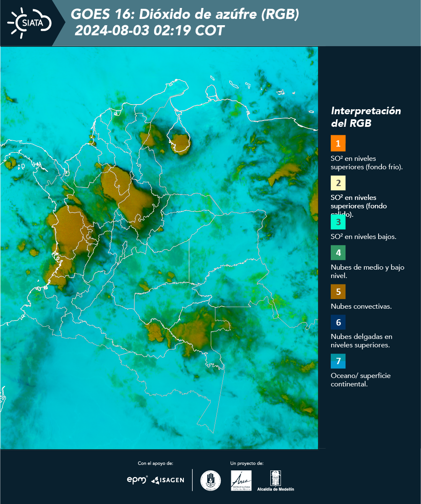Click the text 'Con el apoyo de:'
The width and height of the screenshot is (421, 504).
[x=155, y=463]
